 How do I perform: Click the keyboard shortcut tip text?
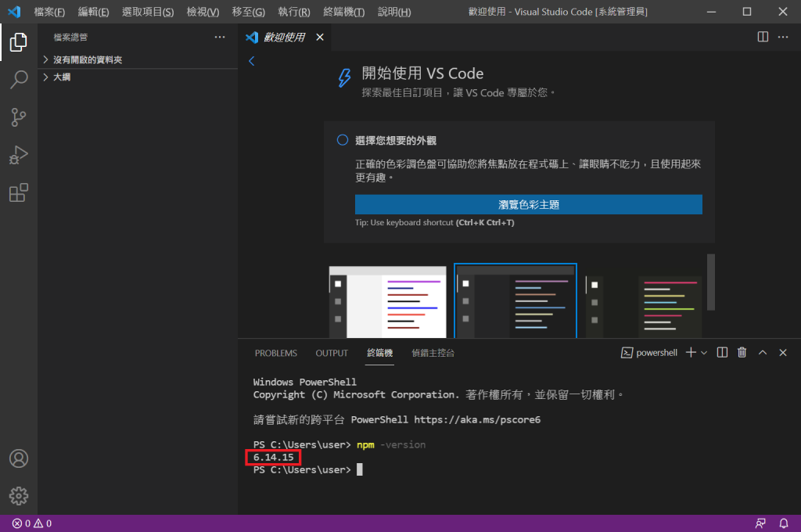[435, 223]
